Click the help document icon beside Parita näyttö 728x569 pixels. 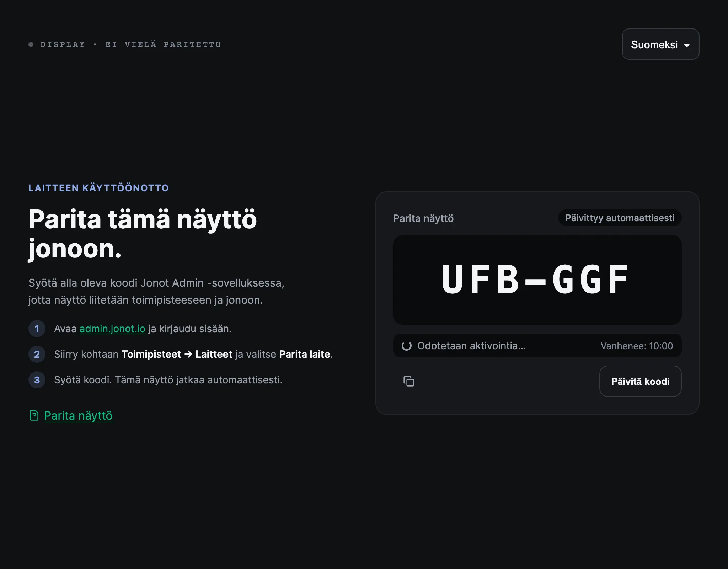[x=34, y=415]
